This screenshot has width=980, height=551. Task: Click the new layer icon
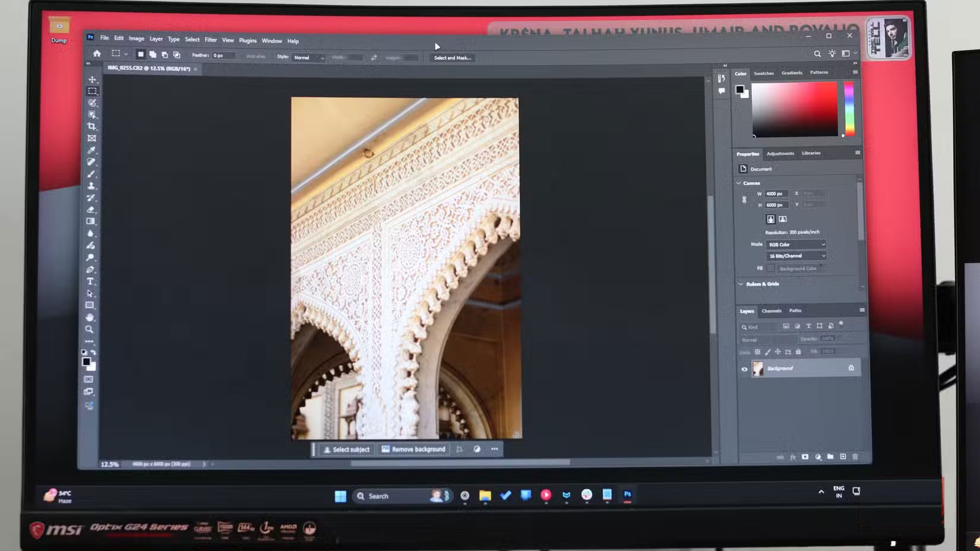pyautogui.click(x=842, y=457)
